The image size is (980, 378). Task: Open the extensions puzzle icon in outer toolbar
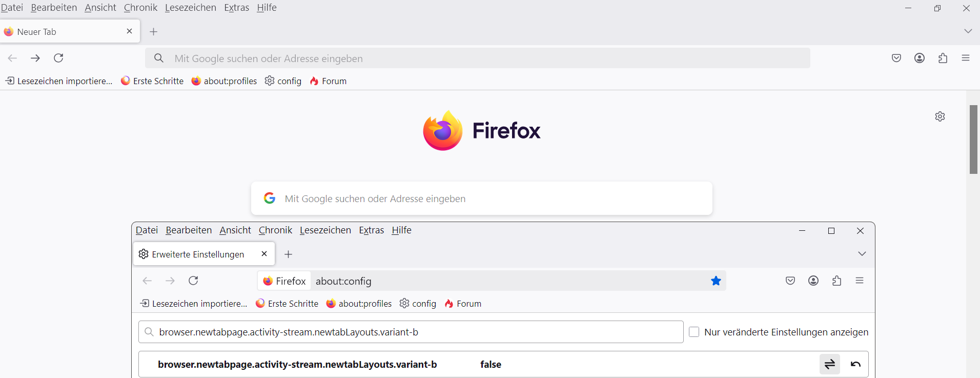pos(943,58)
